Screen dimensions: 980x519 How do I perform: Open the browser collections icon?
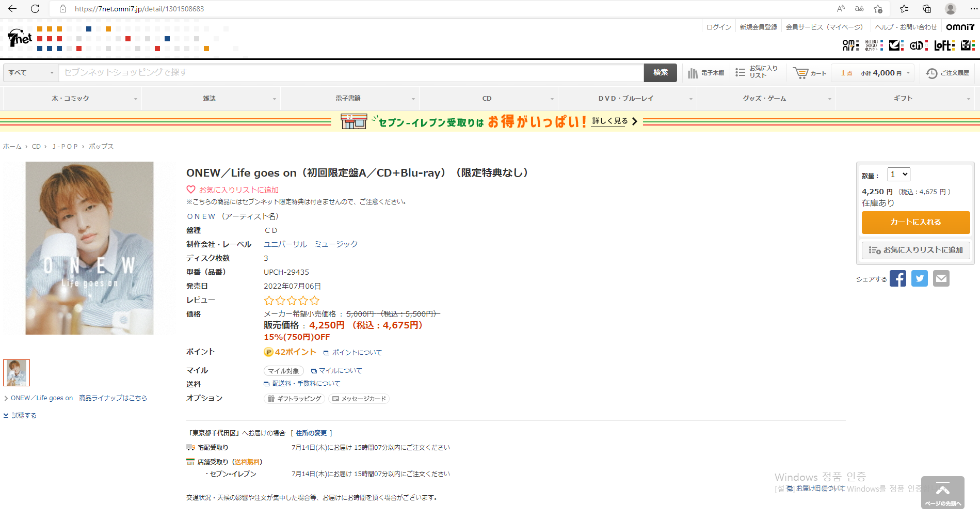pyautogui.click(x=927, y=9)
